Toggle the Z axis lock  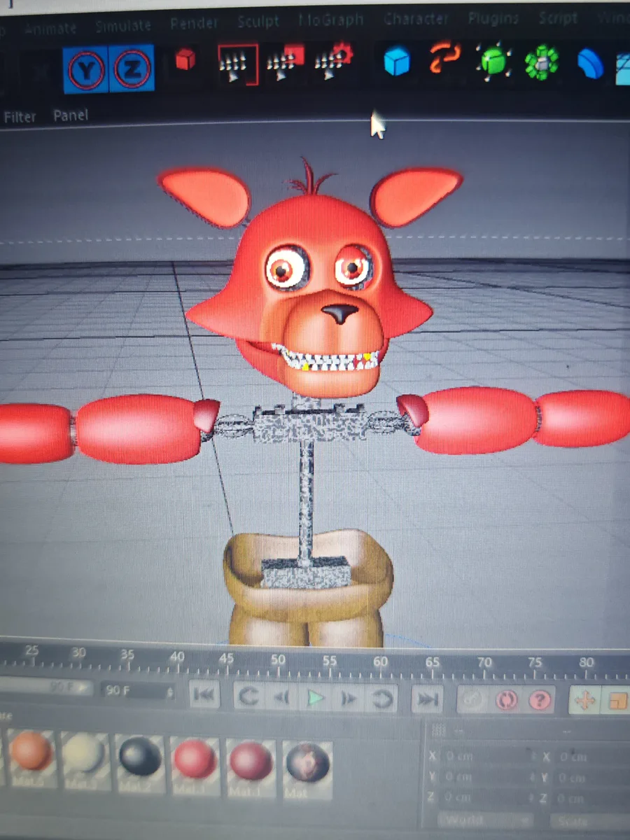(x=132, y=69)
